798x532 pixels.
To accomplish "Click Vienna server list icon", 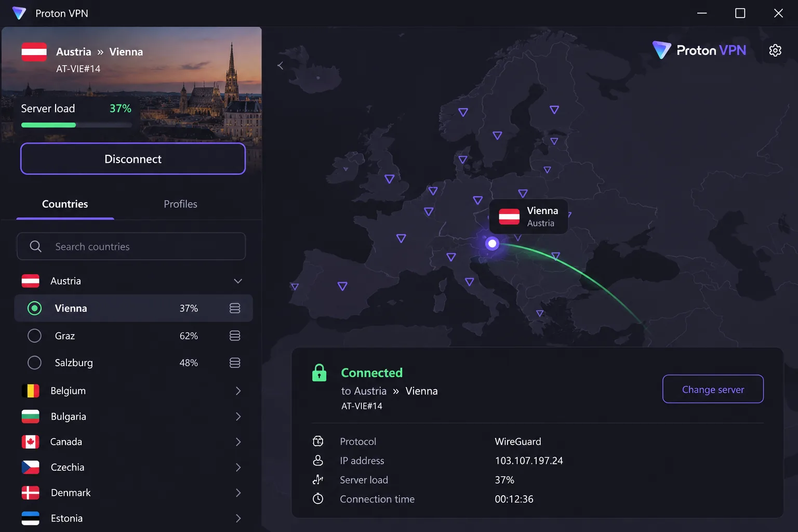I will tap(235, 308).
